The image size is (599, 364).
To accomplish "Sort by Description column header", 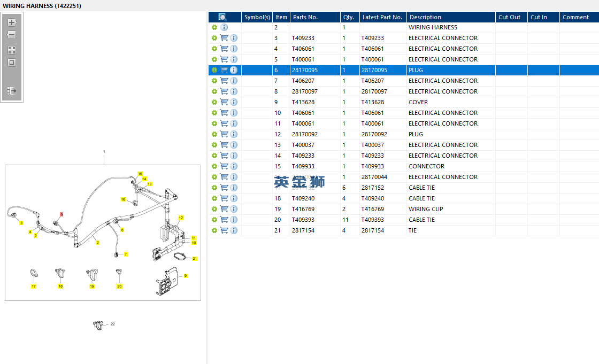I will (451, 17).
